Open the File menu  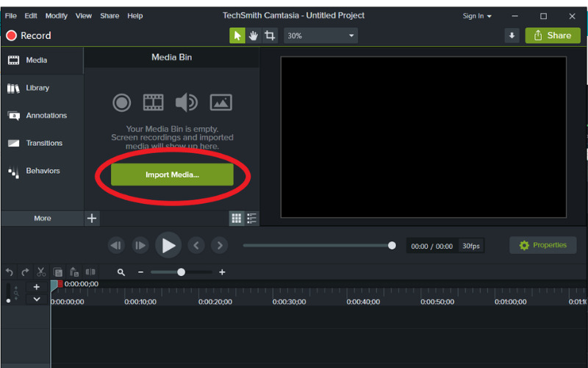(x=10, y=15)
